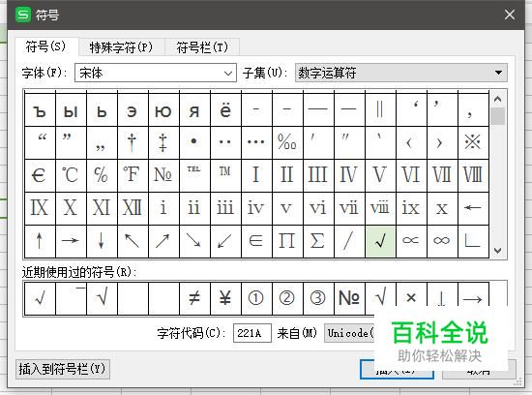Pick the degree Fahrenheit symbol

coord(133,175)
